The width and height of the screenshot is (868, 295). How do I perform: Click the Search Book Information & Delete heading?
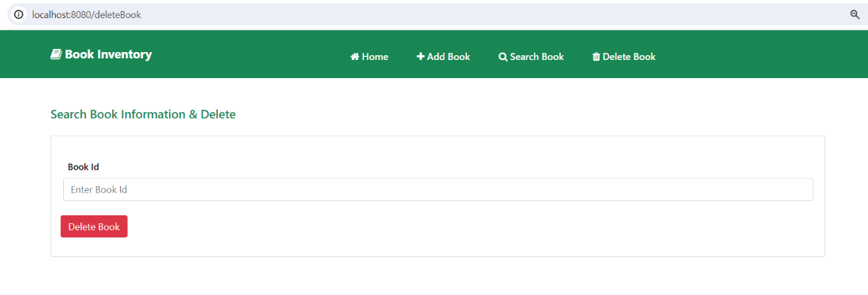pos(143,114)
